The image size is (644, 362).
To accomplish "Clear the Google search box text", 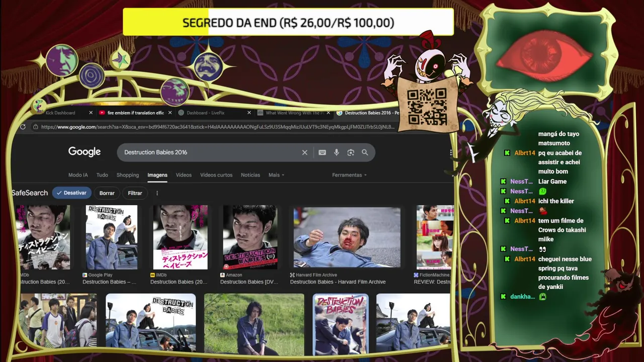I will (x=304, y=152).
